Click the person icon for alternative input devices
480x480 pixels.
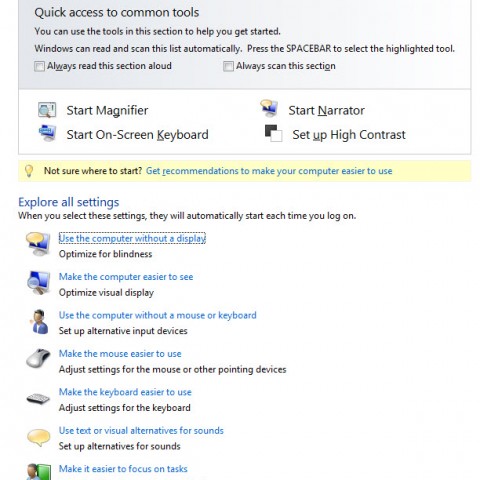(39, 321)
